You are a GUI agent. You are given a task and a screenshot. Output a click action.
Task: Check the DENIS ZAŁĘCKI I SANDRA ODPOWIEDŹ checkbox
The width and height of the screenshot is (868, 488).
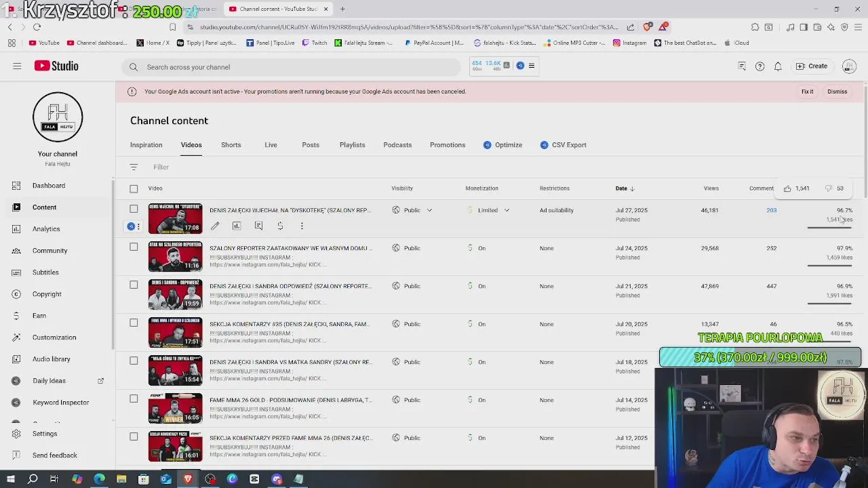pyautogui.click(x=134, y=285)
